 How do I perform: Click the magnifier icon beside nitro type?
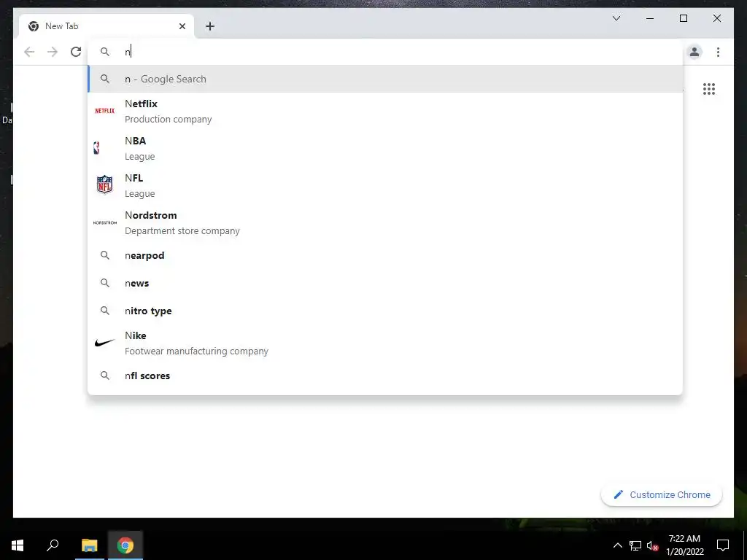point(105,311)
